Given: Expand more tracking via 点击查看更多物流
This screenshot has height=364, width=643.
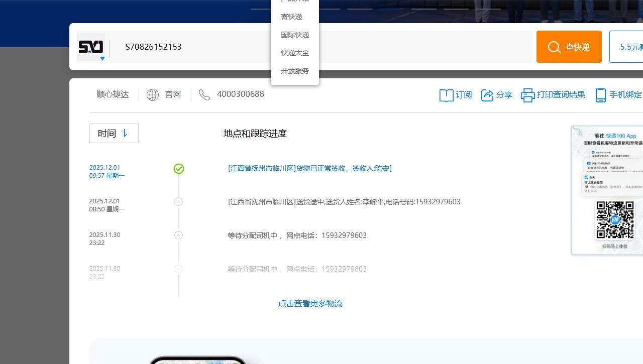Looking at the screenshot, I should [310, 303].
